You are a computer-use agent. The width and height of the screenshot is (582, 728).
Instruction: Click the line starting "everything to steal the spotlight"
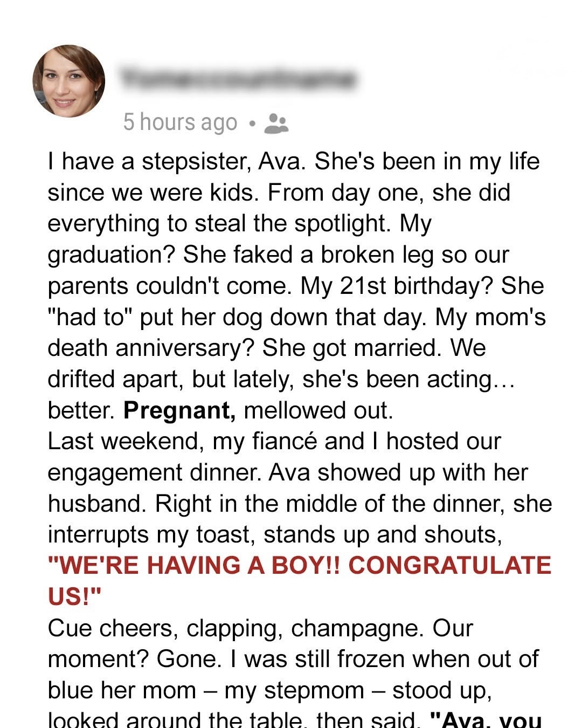(239, 223)
